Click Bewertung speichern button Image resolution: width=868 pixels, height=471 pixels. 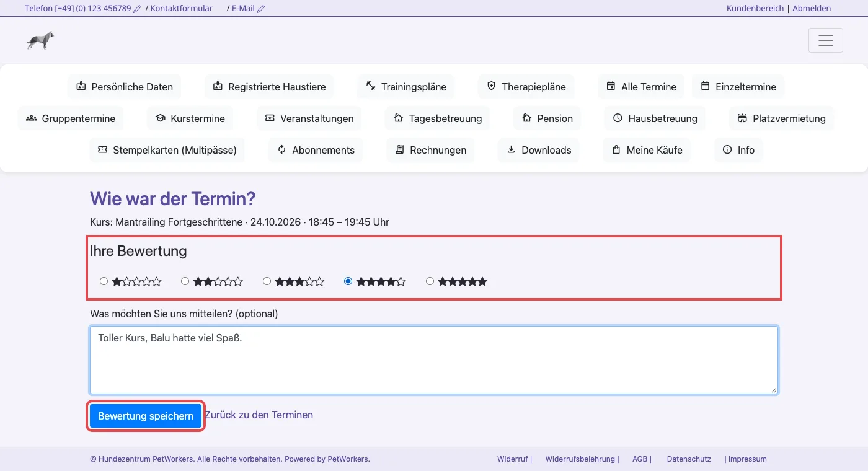coord(146,416)
